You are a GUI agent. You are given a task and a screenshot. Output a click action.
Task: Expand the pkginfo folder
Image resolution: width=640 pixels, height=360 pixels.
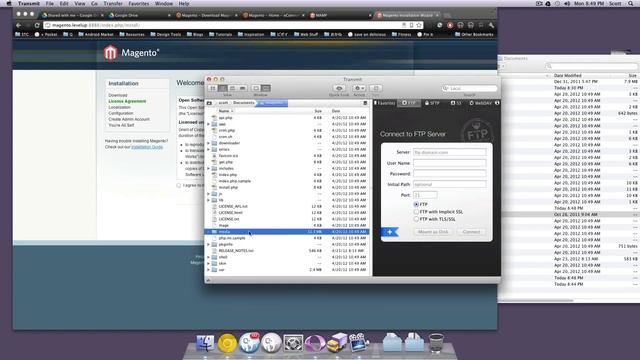click(x=209, y=244)
